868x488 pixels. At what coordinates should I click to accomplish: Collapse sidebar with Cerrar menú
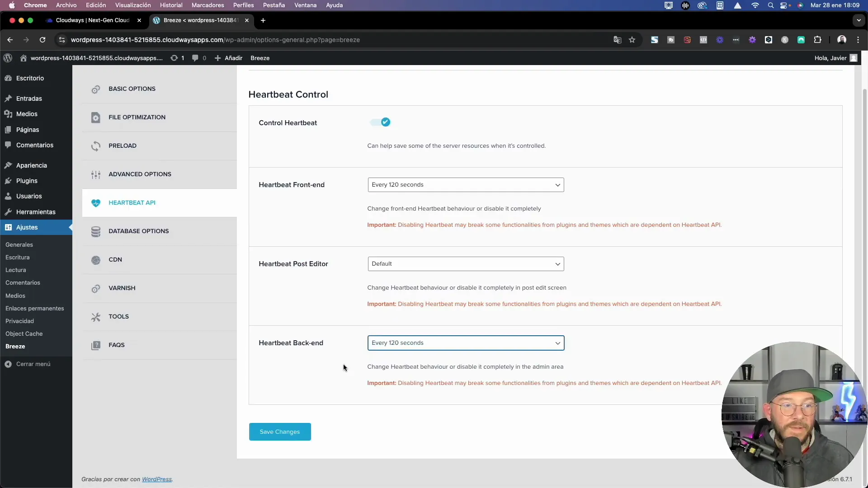pyautogui.click(x=28, y=364)
